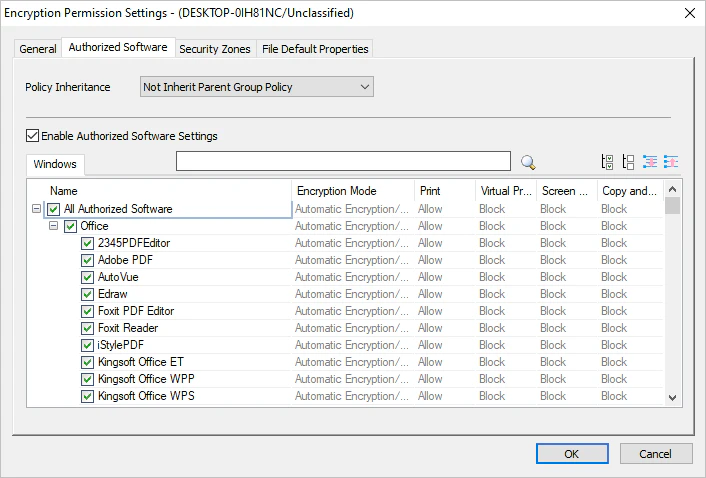The height and width of the screenshot is (478, 706).
Task: Toggle Enable Authorized Software Settings checkbox
Action: pyautogui.click(x=32, y=135)
